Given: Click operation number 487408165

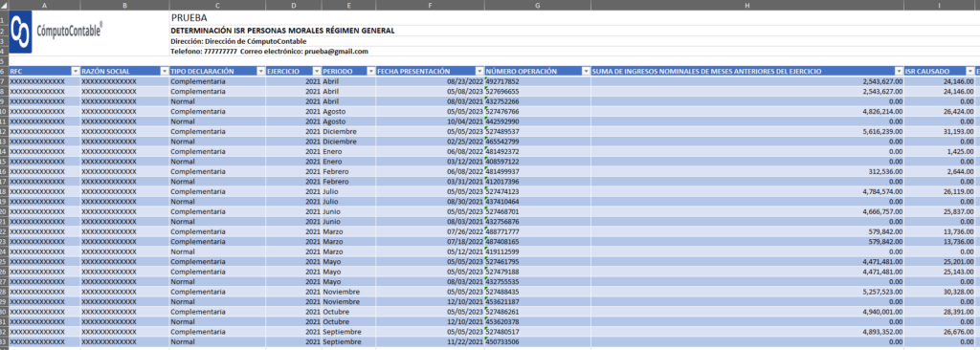Looking at the screenshot, I should coord(501,241).
